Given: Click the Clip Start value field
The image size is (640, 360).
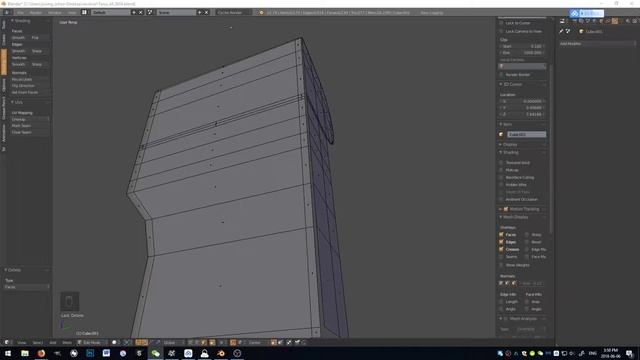Looking at the screenshot, I should tap(522, 46).
